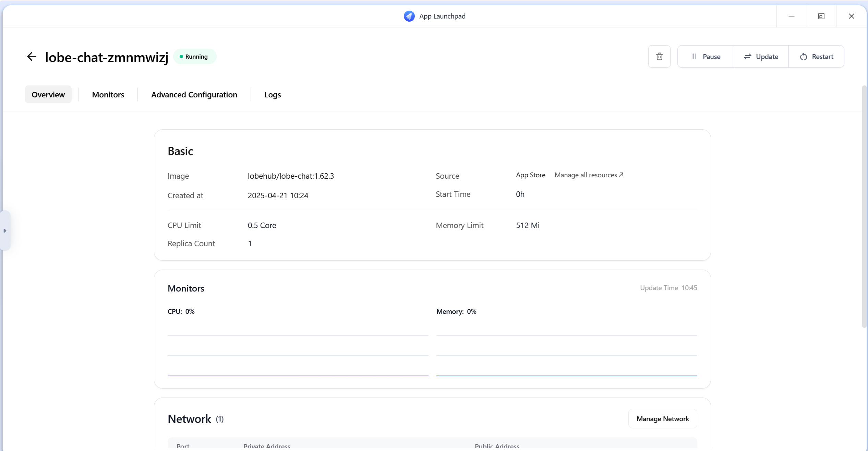Viewport: 868px width, 451px height.
Task: Restart the lobe-chat application
Action: pos(816,57)
